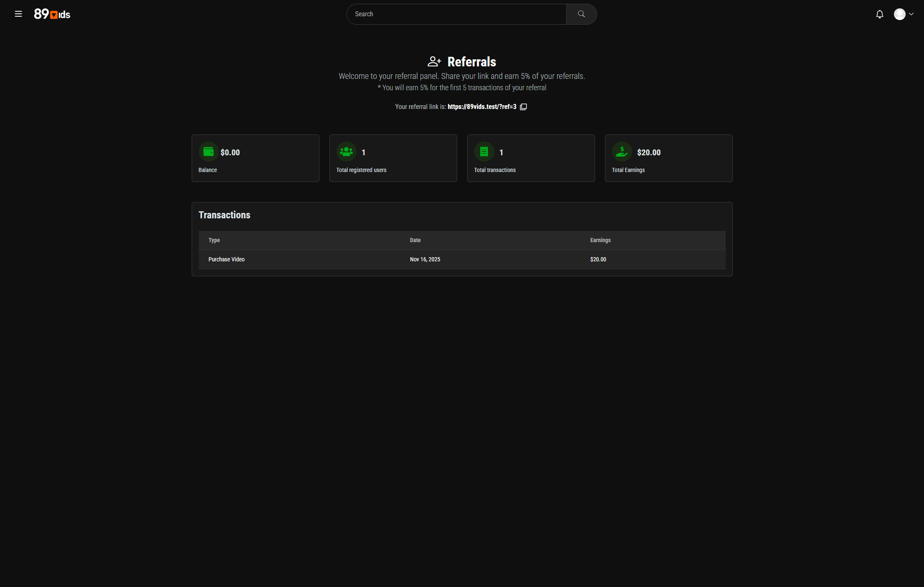Click the Type column header

pyautogui.click(x=214, y=240)
